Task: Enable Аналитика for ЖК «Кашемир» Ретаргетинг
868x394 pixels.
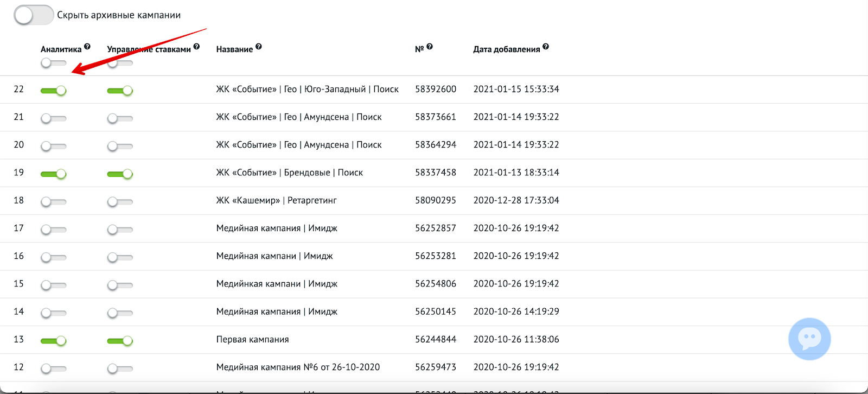Action: coord(53,201)
